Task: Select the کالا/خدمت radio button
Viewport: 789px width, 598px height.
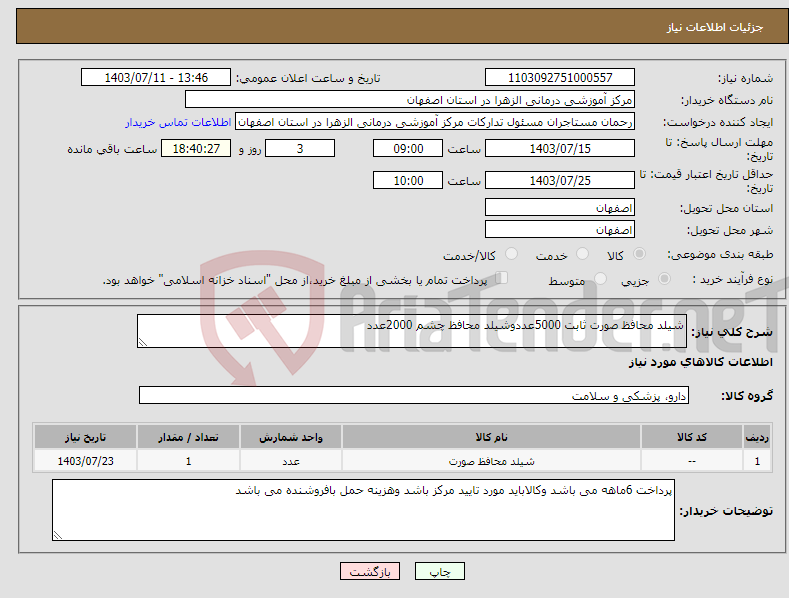Action: coord(511,254)
